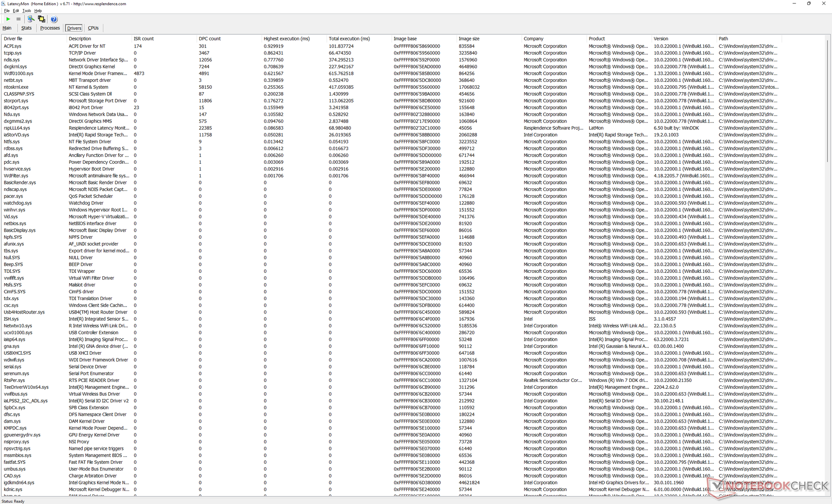The width and height of the screenshot is (832, 504).
Task: Open the options computer icon in toolbar
Action: coord(31,19)
